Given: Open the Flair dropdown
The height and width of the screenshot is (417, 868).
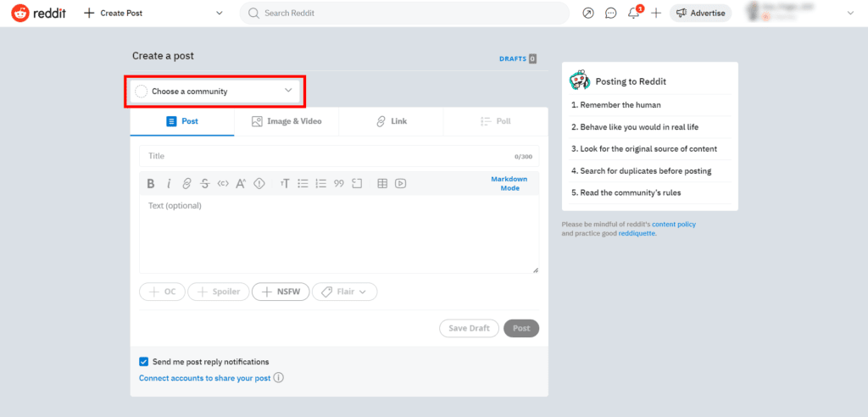Looking at the screenshot, I should point(344,292).
